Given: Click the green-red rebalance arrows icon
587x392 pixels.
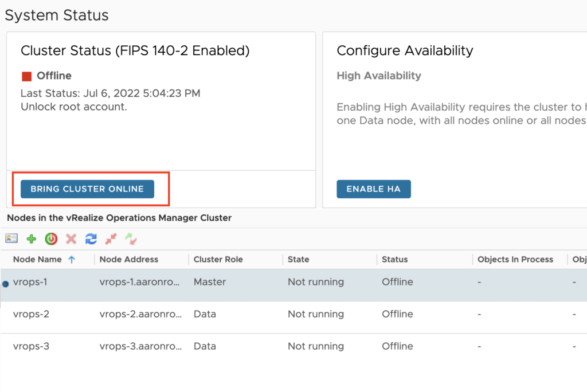Looking at the screenshot, I should click(131, 238).
